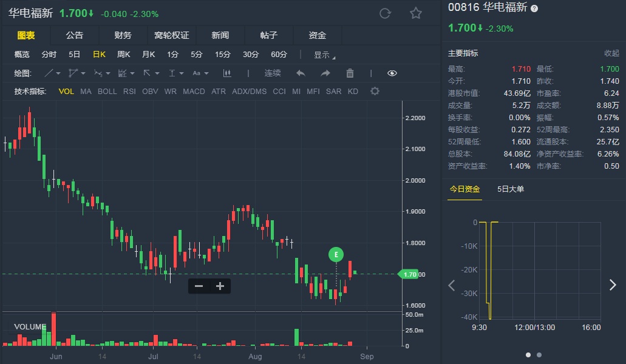Viewport: 626px width, 364px height.
Task: Expand Fibonacci tool dropdown arrow
Action: click(x=132, y=73)
